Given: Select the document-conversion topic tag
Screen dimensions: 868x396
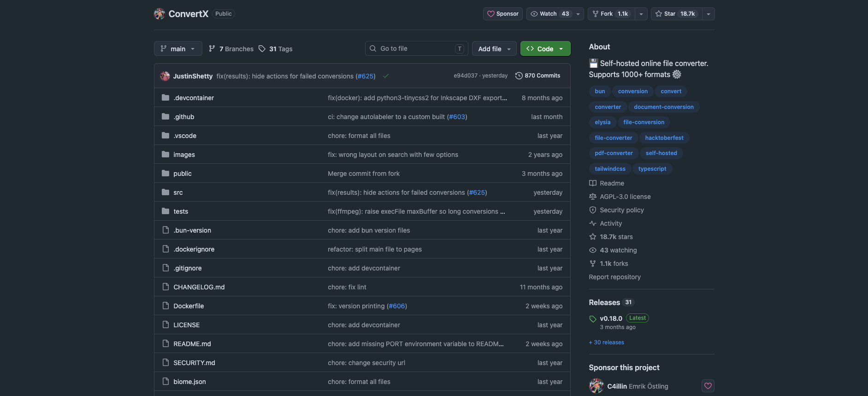Looking at the screenshot, I should [x=664, y=107].
